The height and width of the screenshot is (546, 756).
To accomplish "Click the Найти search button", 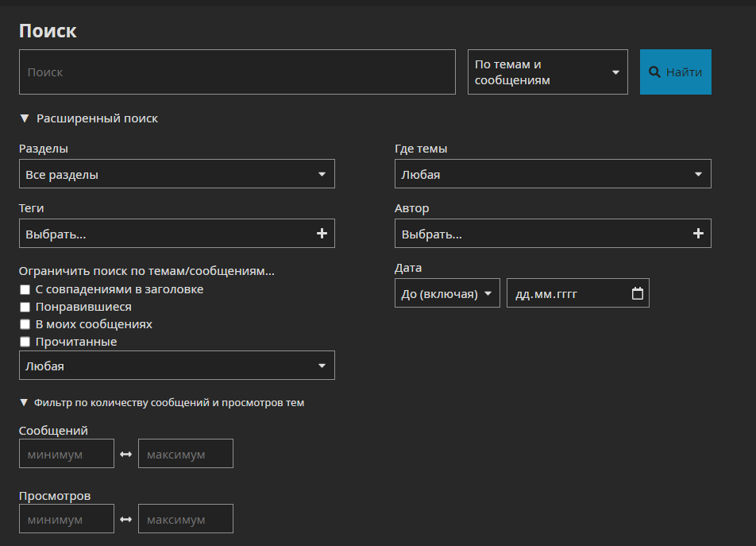I will 675,72.
